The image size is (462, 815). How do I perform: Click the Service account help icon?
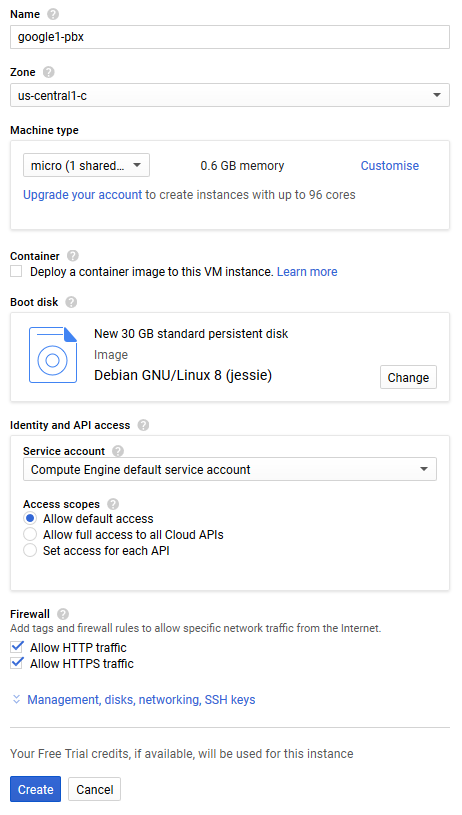click(x=118, y=451)
